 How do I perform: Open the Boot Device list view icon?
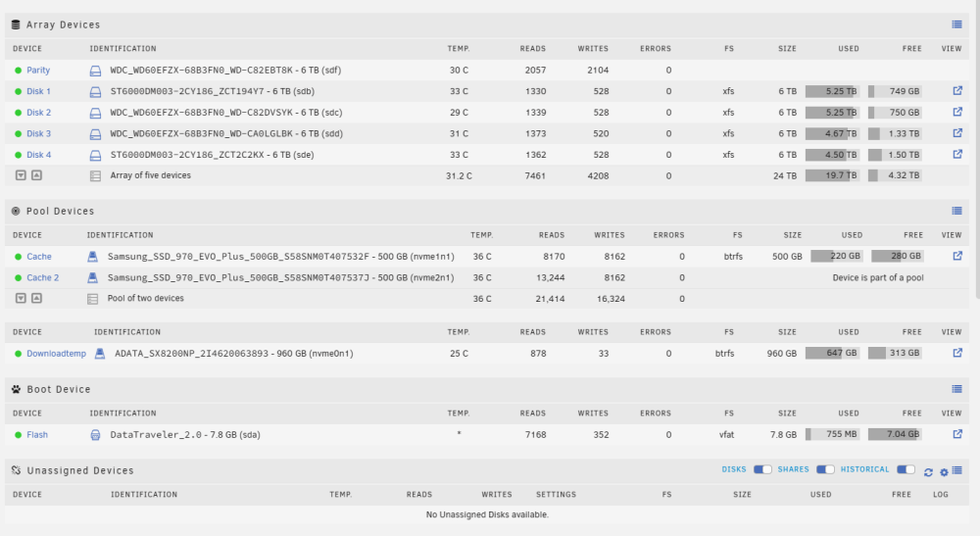[956, 389]
